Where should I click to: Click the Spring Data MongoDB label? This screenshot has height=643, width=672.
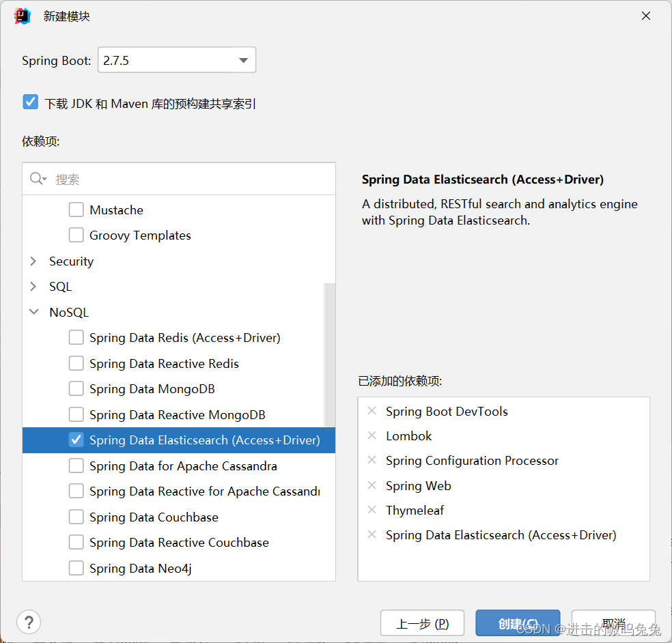coord(152,389)
